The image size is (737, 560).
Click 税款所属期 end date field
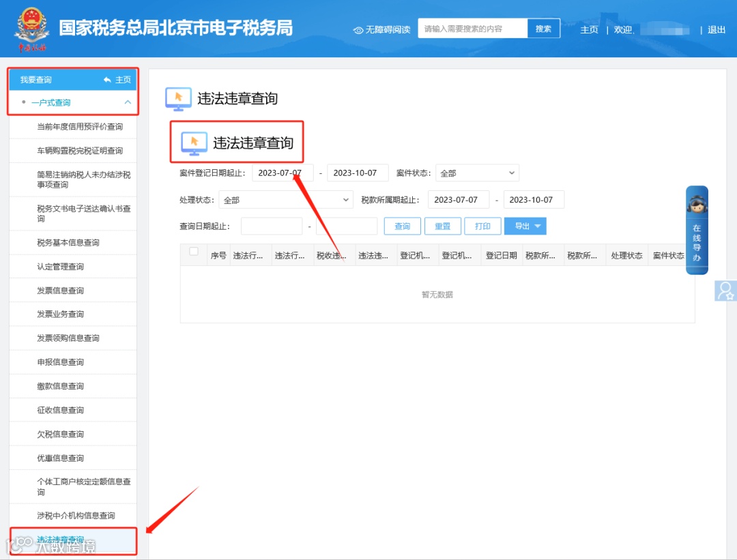click(x=534, y=200)
